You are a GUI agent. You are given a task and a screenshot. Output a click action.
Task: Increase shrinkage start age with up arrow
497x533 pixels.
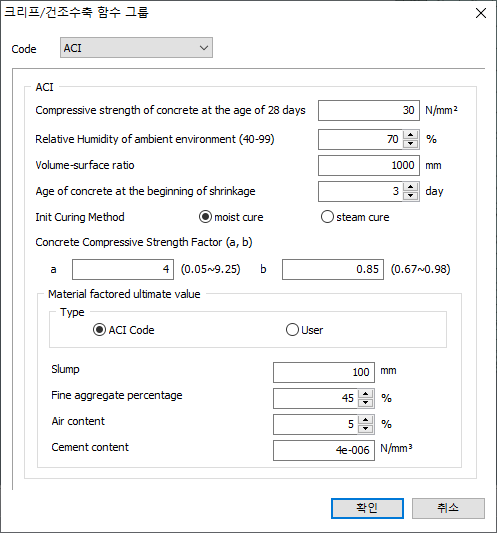point(411,187)
